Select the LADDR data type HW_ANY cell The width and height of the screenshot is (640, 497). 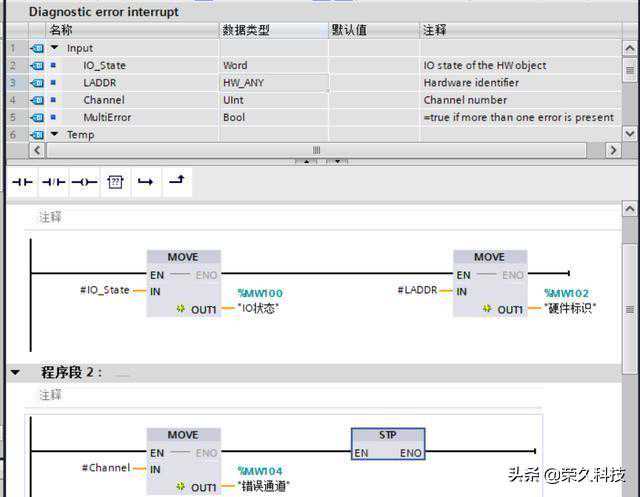[273, 83]
